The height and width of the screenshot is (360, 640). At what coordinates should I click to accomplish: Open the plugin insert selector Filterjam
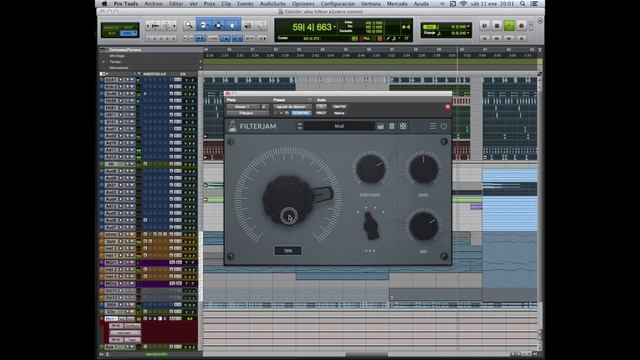(246, 113)
